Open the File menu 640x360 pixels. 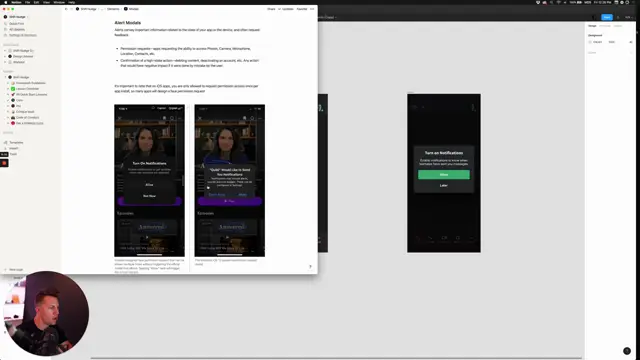(28, 2)
